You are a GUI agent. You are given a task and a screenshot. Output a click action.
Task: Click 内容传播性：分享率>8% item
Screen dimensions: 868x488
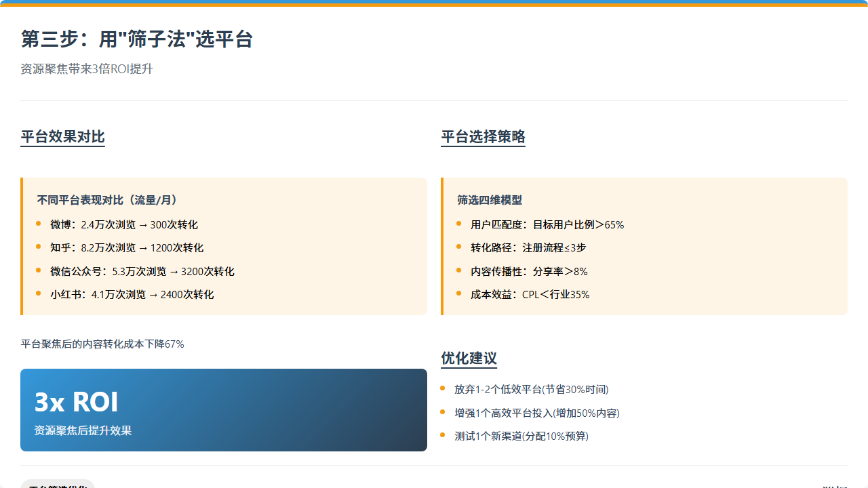[529, 271]
